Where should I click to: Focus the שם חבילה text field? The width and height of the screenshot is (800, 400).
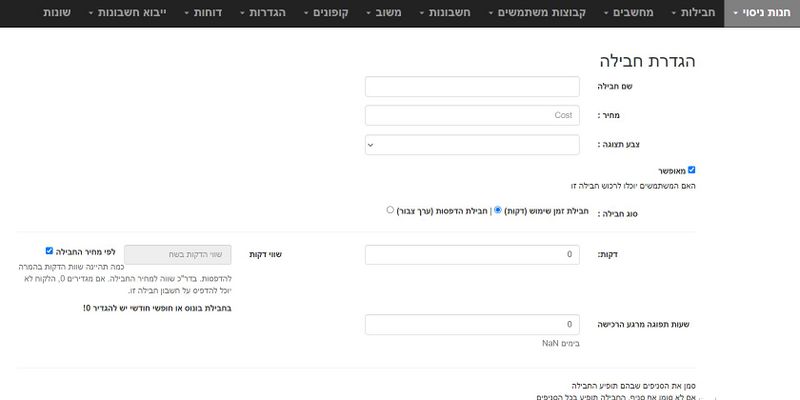click(x=472, y=87)
